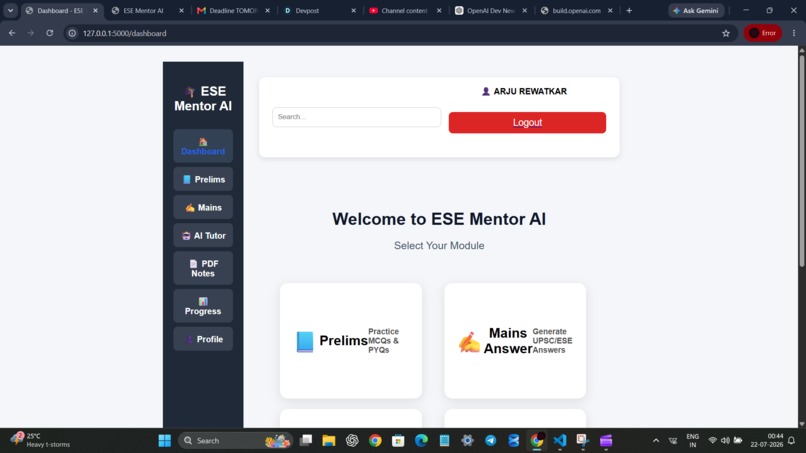Click the ARJU REWATKAR user name
806x453 pixels.
[530, 92]
